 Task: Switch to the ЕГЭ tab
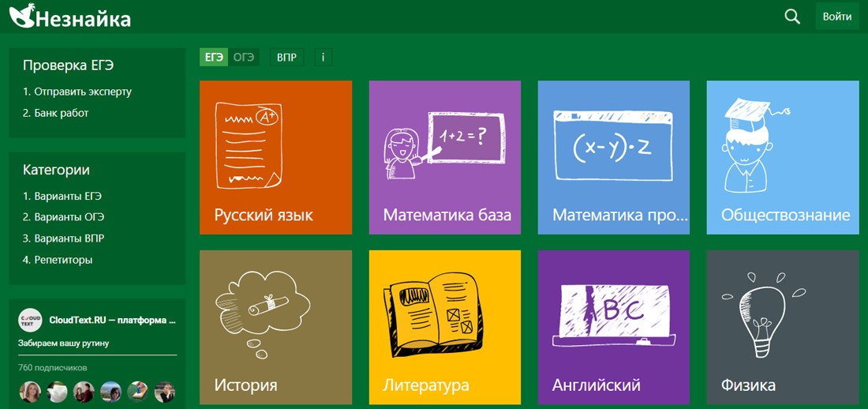[214, 58]
